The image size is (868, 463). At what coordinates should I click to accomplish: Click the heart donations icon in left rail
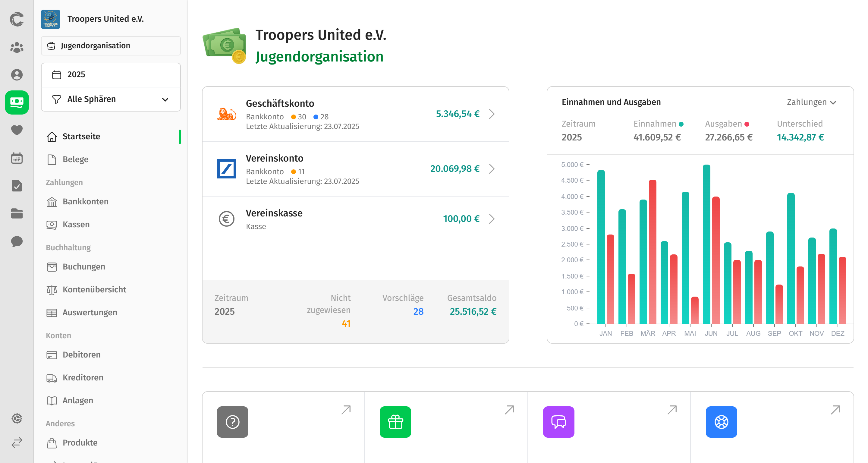point(17,130)
